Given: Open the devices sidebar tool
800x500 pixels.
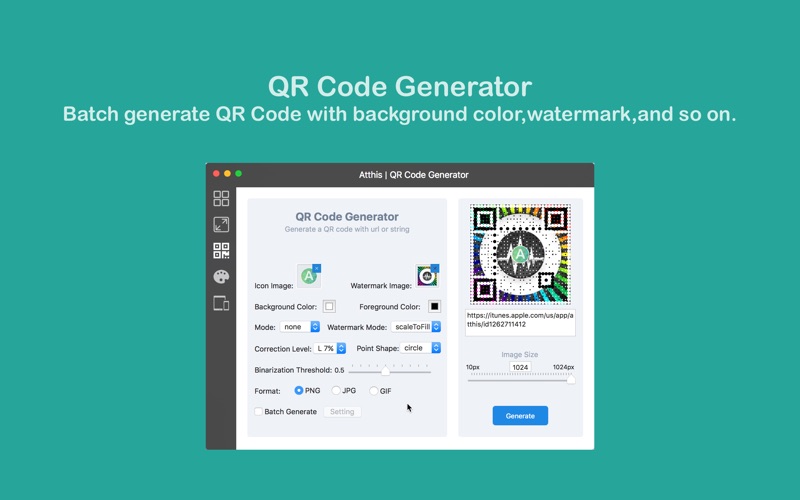Looking at the screenshot, I should point(221,303).
